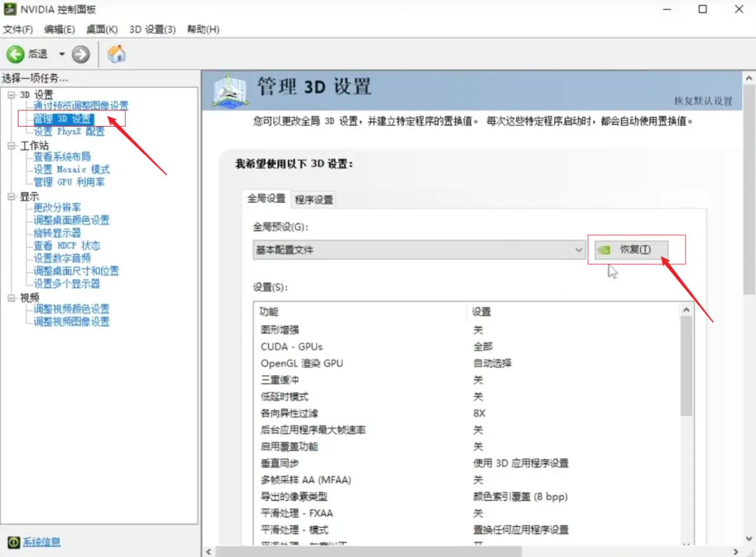Click the 系统信息 icon at bottom left
The height and width of the screenshot is (557, 756).
tap(13, 542)
